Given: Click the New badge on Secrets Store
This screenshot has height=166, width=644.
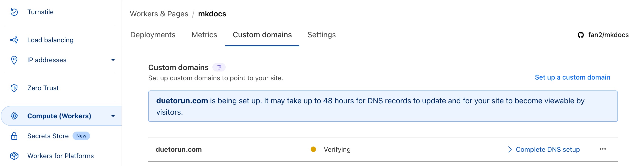Looking at the screenshot, I should tap(81, 136).
